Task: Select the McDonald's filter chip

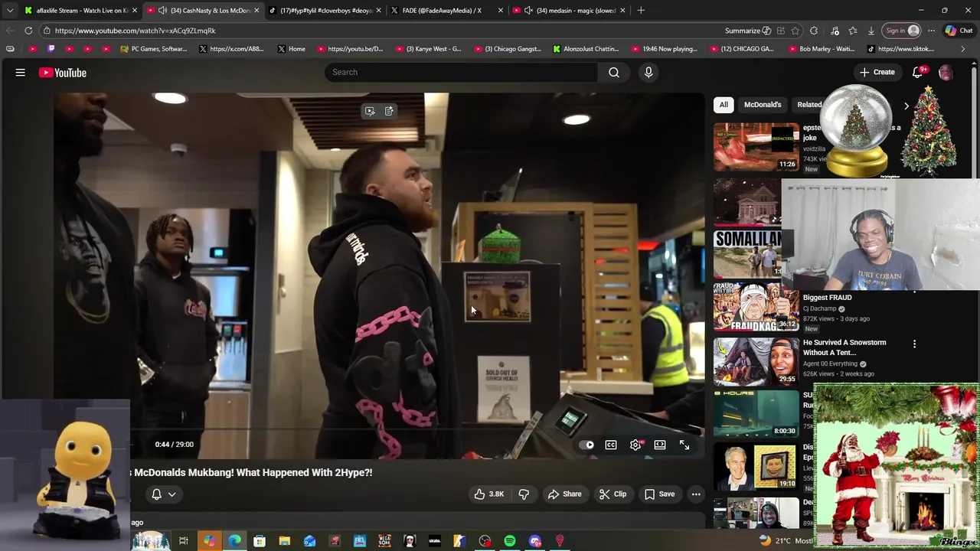Action: tap(763, 105)
